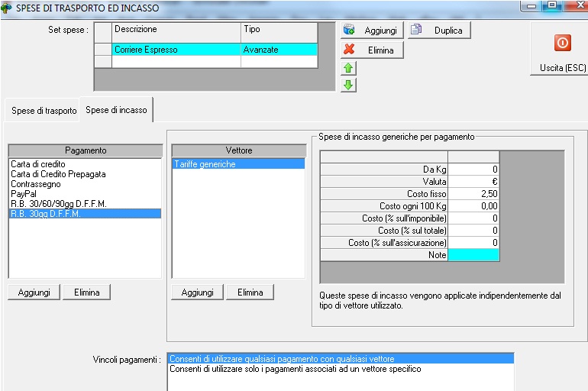
Task: Move the selected set down with the green down arrow
Action: (348, 85)
